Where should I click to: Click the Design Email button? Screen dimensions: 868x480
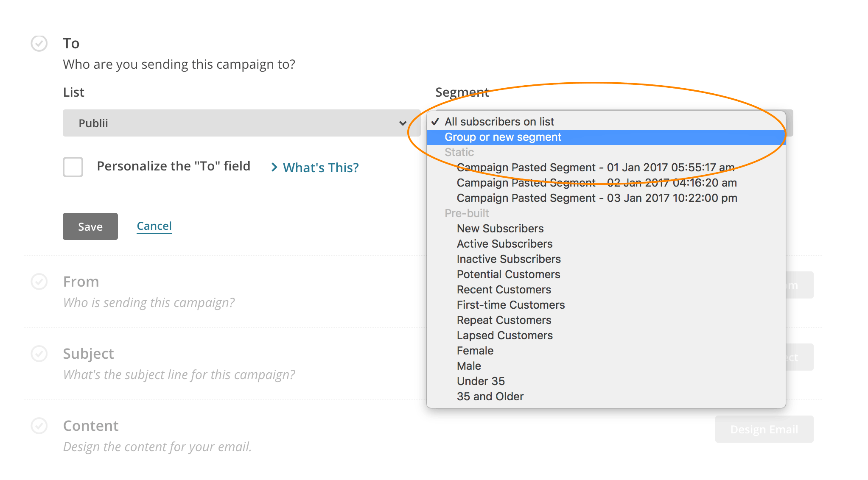pyautogui.click(x=764, y=429)
